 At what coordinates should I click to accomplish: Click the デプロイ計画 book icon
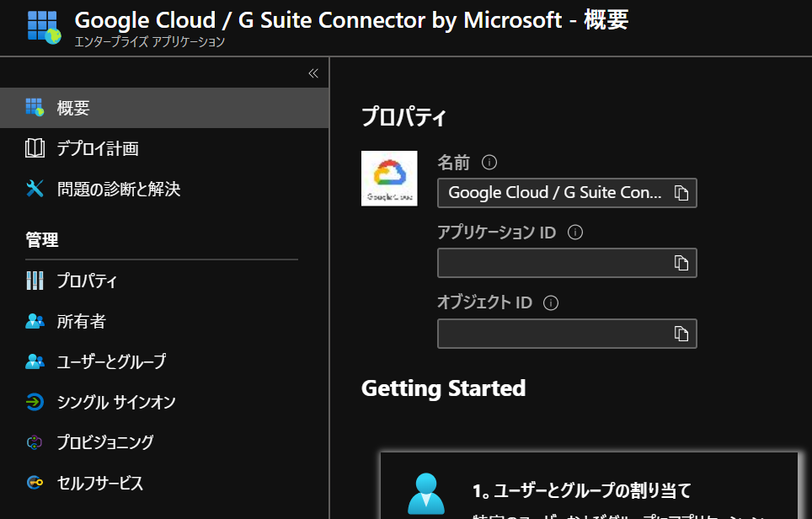pos(35,149)
